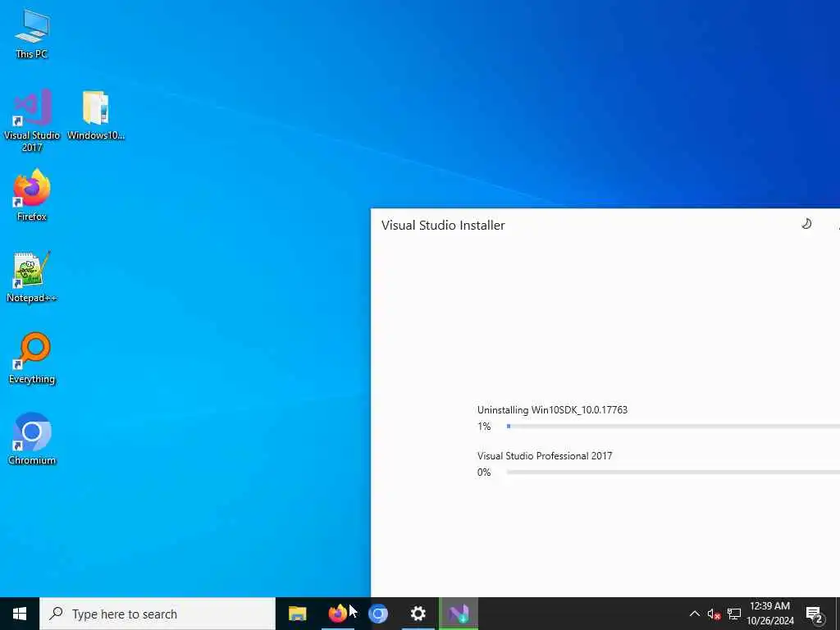Show hidden system tray icons
840x630 pixels.
(694, 614)
